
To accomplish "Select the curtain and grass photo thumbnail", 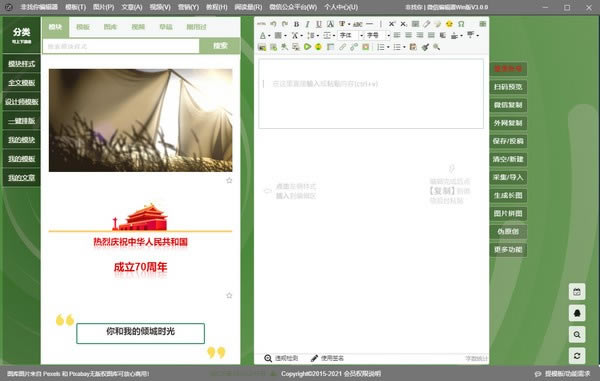I will point(140,120).
